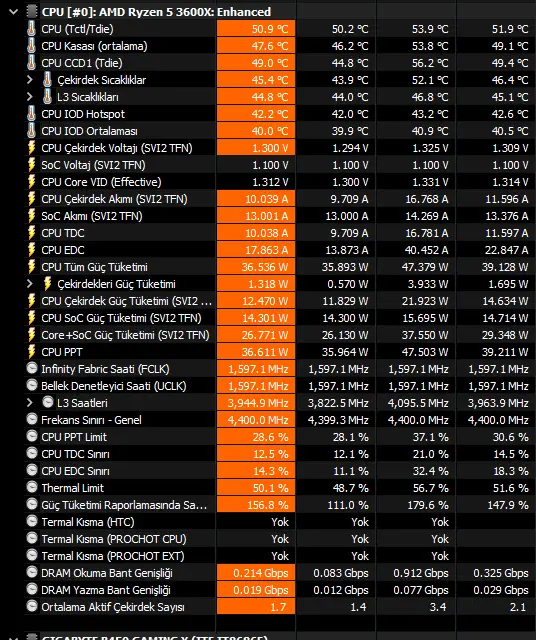The height and width of the screenshot is (640, 536).
Task: Select the CPU [#0]: AMD Ryzen 5 3600X: Enhanced header
Action: (156, 12)
